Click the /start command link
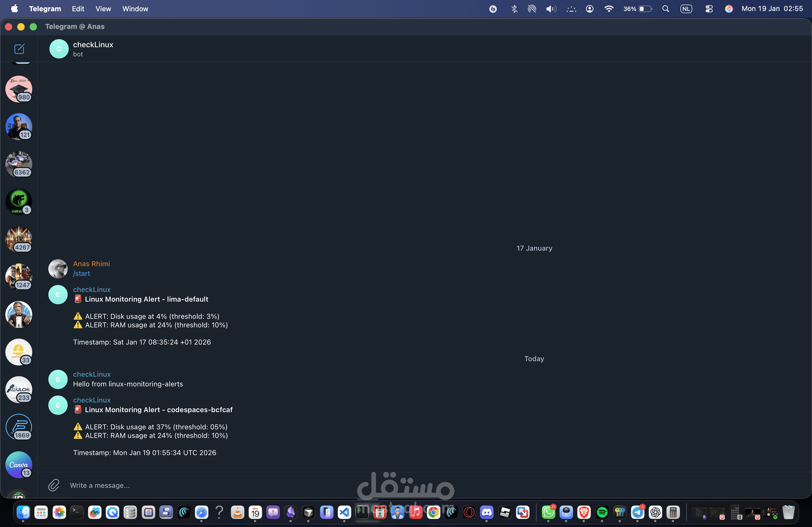Screen dimensions: 812x527 (x=82, y=273)
